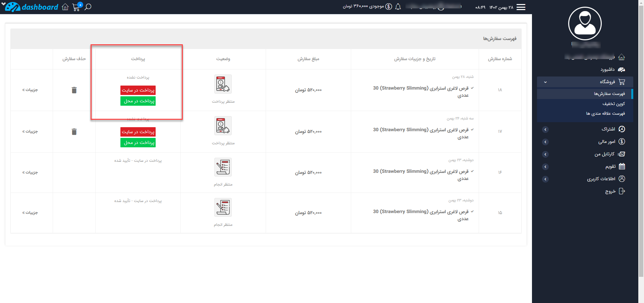The width and height of the screenshot is (644, 303).
Task: Click the search icon in the header
Action: [88, 7]
